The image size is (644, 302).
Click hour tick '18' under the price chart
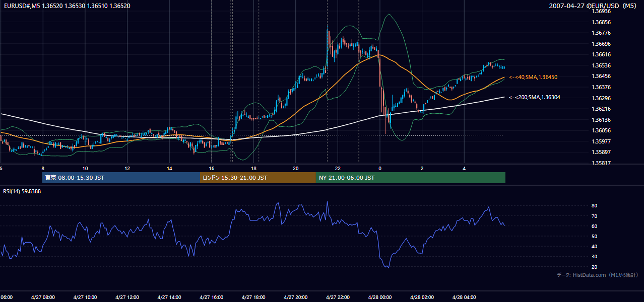(253, 169)
